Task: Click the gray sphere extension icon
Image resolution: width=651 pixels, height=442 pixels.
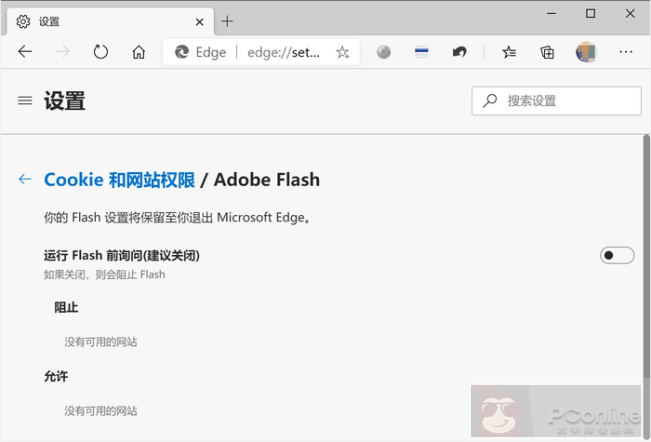Action: point(384,52)
